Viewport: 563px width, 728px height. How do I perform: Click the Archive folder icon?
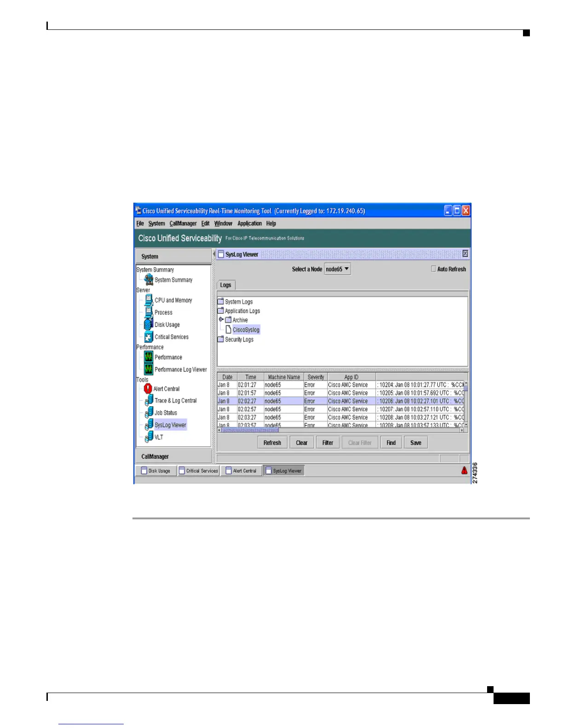228,320
